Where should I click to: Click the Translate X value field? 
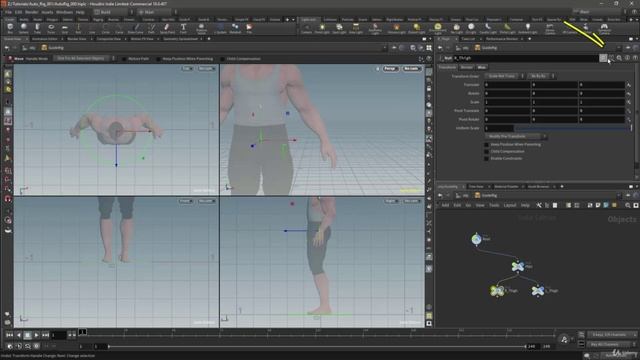pyautogui.click(x=507, y=85)
